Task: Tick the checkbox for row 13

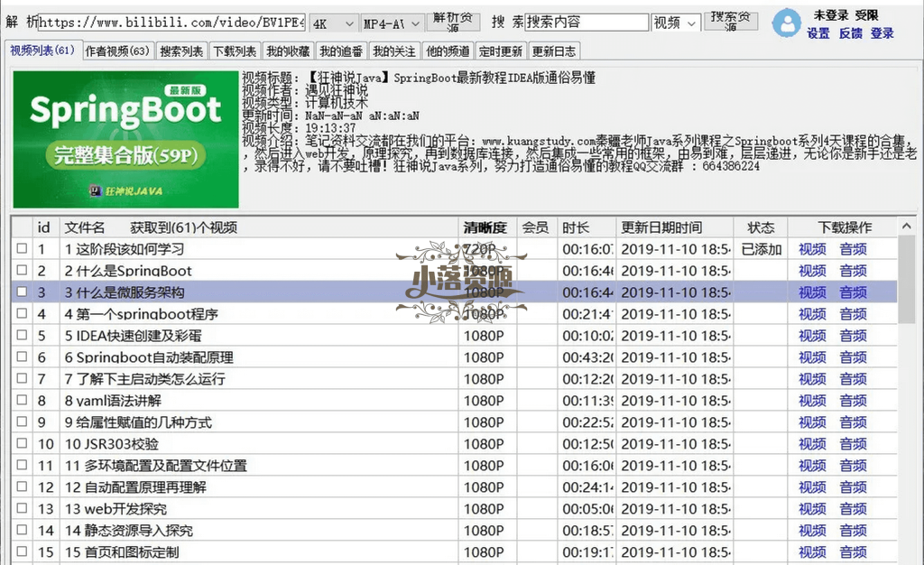Action: coord(22,508)
